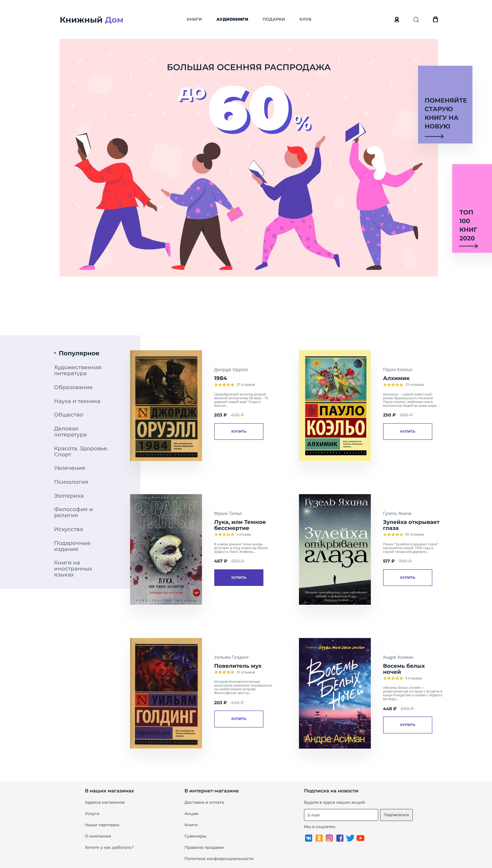Open the Odnoklassniki social icon
492x868 pixels.
click(x=319, y=838)
